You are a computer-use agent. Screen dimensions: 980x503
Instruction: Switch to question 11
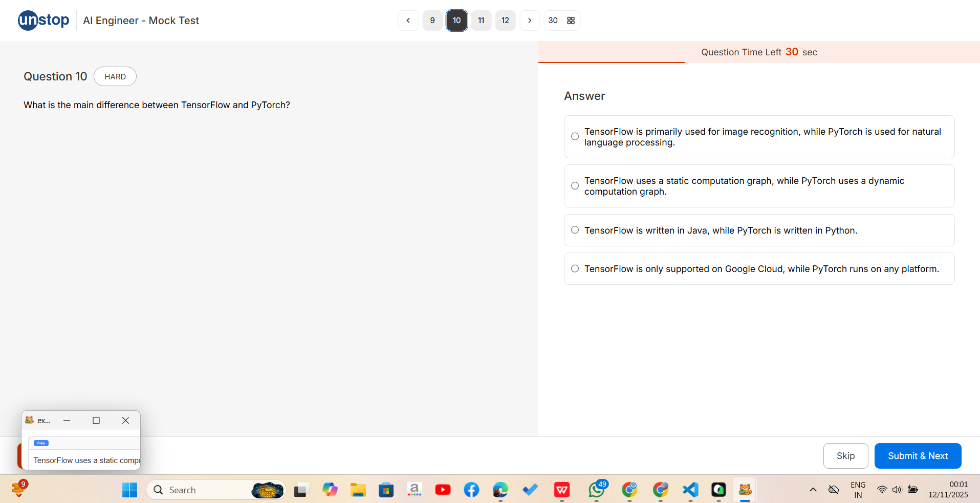coord(481,20)
